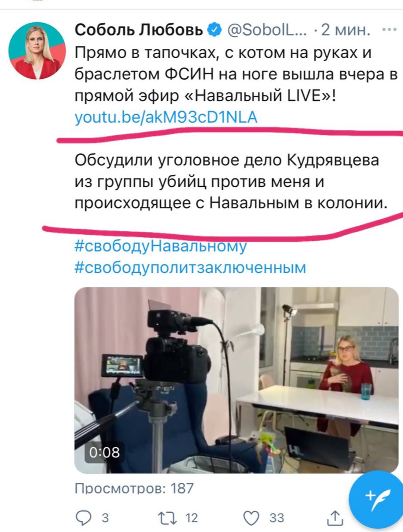Open the three-dot tweet options menu
This screenshot has height=532, width=403.
[389, 31]
